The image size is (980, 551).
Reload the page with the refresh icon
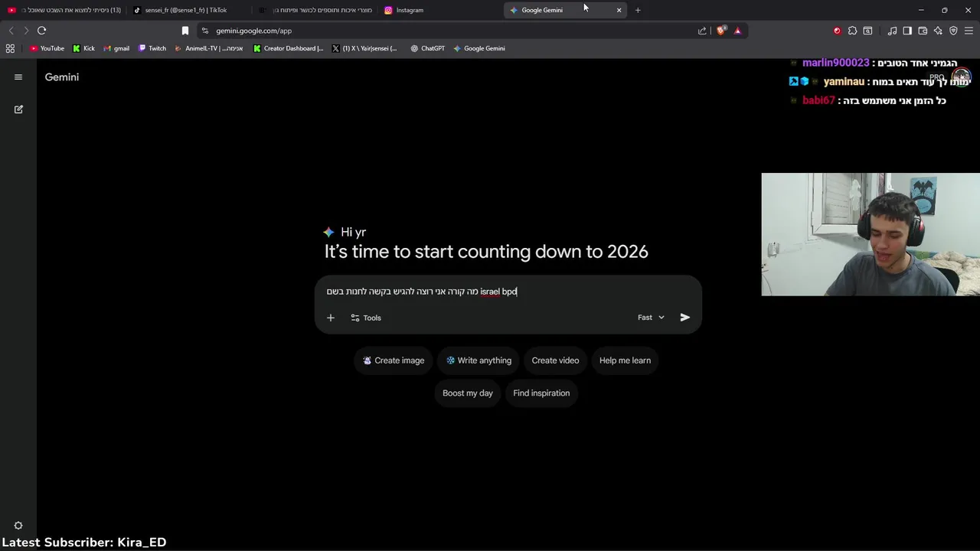coord(41,31)
